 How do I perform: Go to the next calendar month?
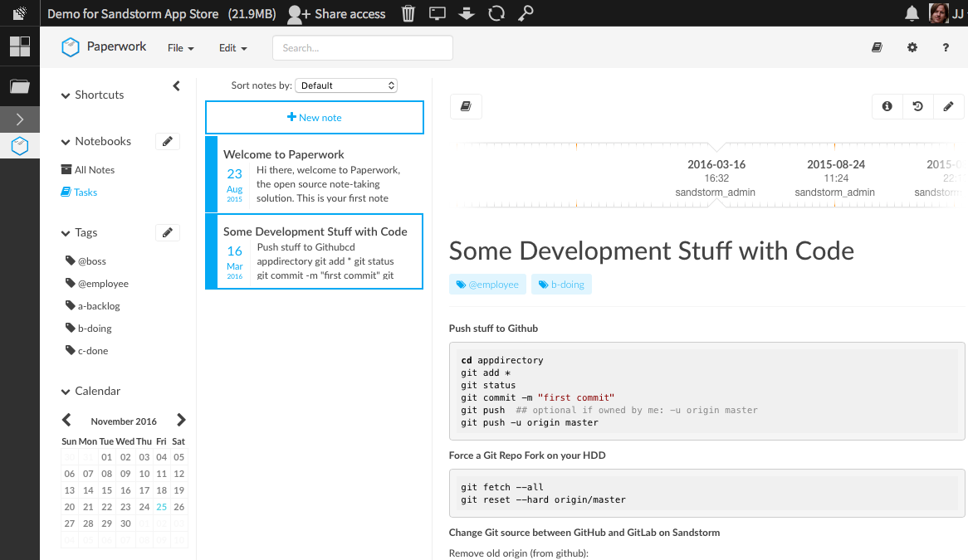pos(181,421)
